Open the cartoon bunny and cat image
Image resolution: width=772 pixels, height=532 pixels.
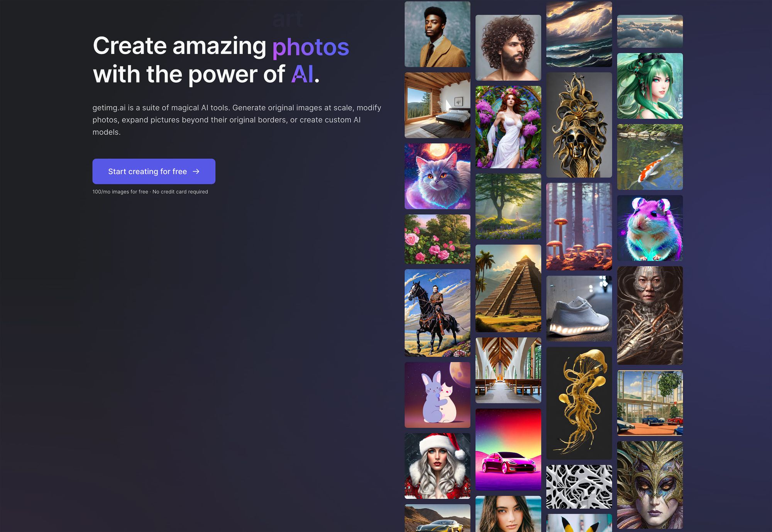pyautogui.click(x=437, y=395)
